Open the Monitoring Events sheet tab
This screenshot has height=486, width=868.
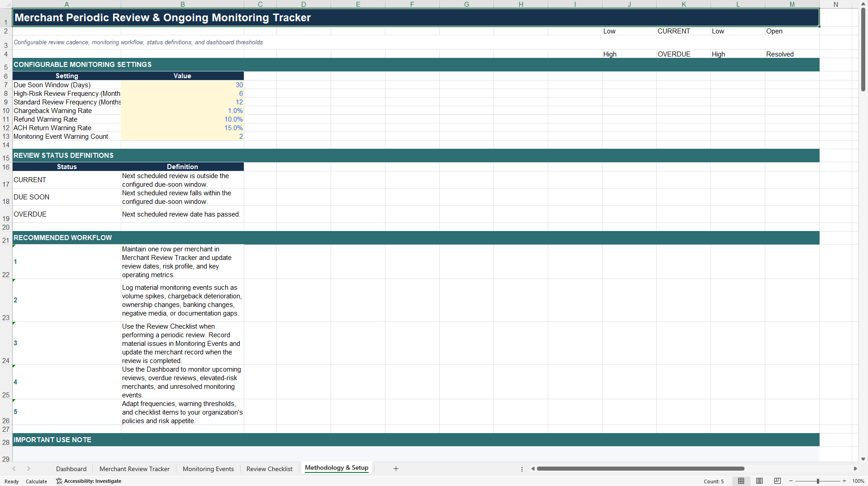208,469
